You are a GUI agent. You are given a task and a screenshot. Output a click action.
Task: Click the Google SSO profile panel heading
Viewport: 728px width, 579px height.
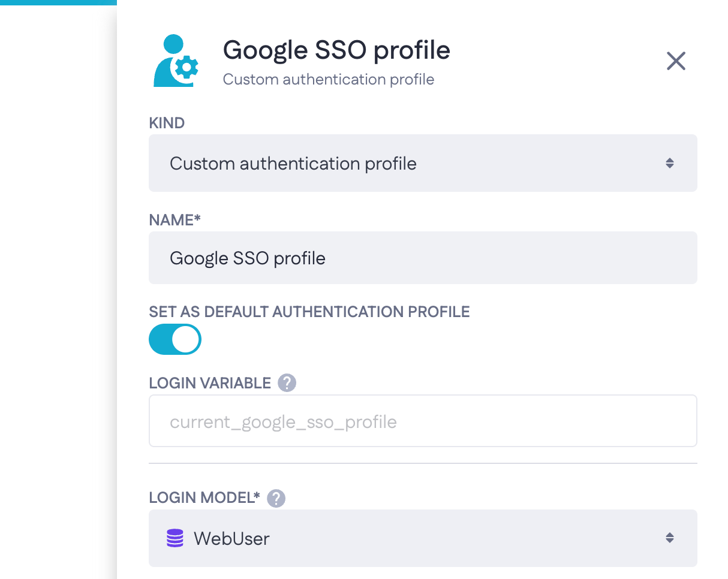pos(336,50)
